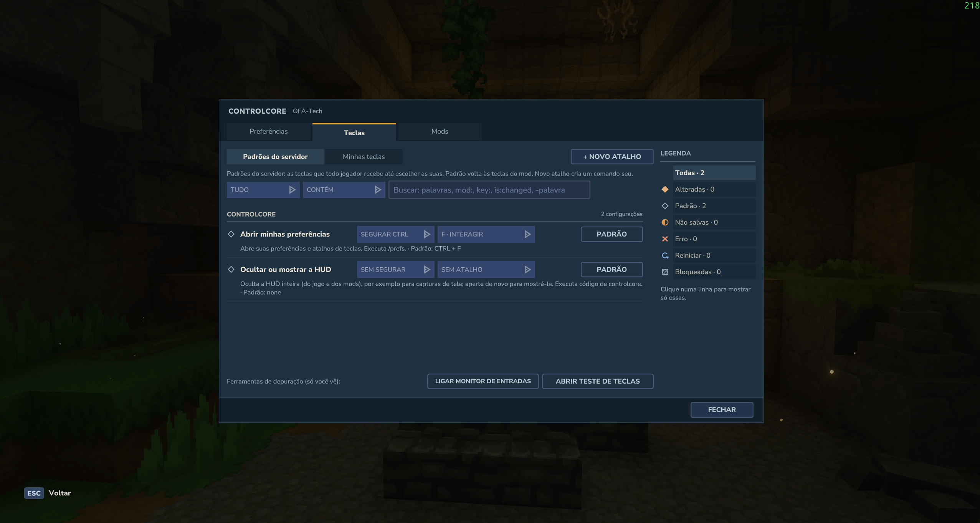Image resolution: width=980 pixels, height=523 pixels.
Task: Open the Preferências tab
Action: (x=269, y=131)
